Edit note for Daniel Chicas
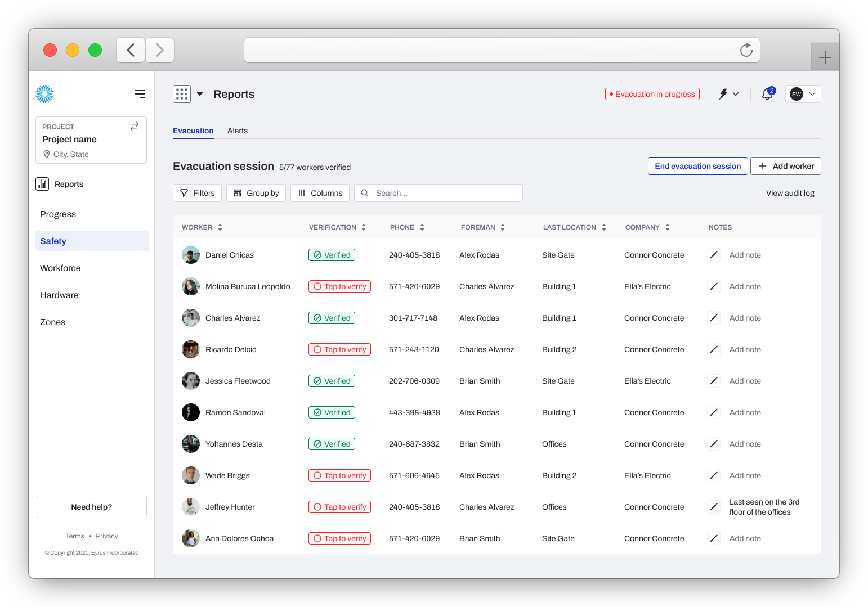 [x=714, y=255]
